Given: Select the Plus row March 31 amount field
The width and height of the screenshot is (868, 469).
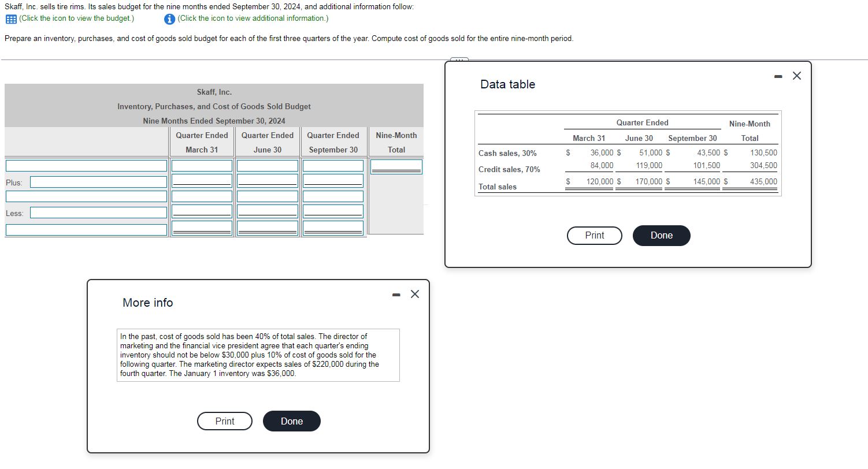Looking at the screenshot, I should [202, 180].
